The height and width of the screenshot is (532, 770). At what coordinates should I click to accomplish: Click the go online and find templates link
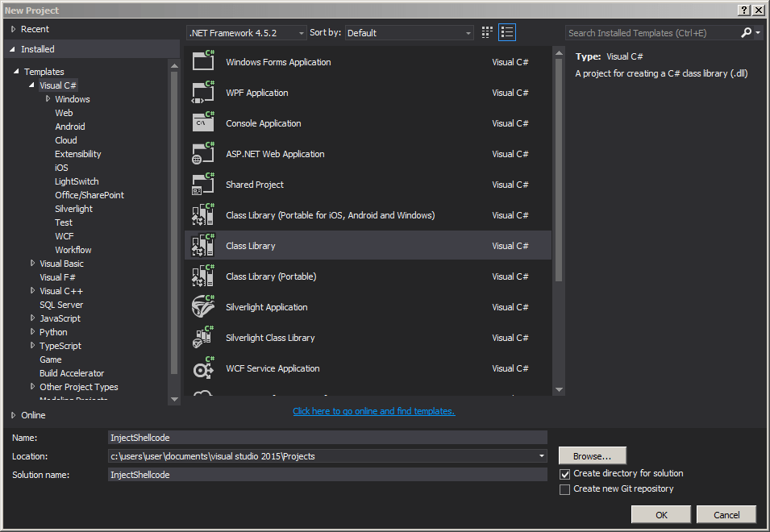click(x=373, y=410)
